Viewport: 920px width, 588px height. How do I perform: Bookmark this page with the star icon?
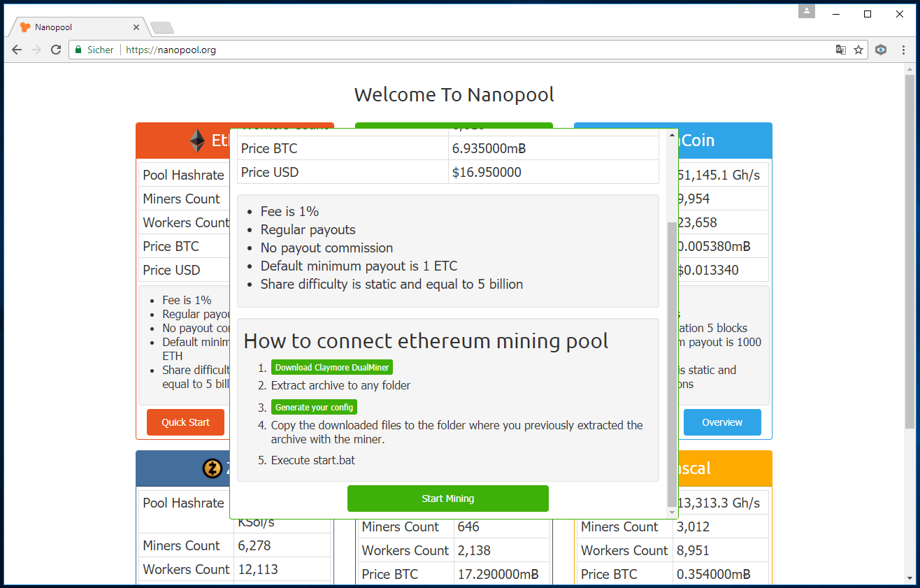point(858,50)
